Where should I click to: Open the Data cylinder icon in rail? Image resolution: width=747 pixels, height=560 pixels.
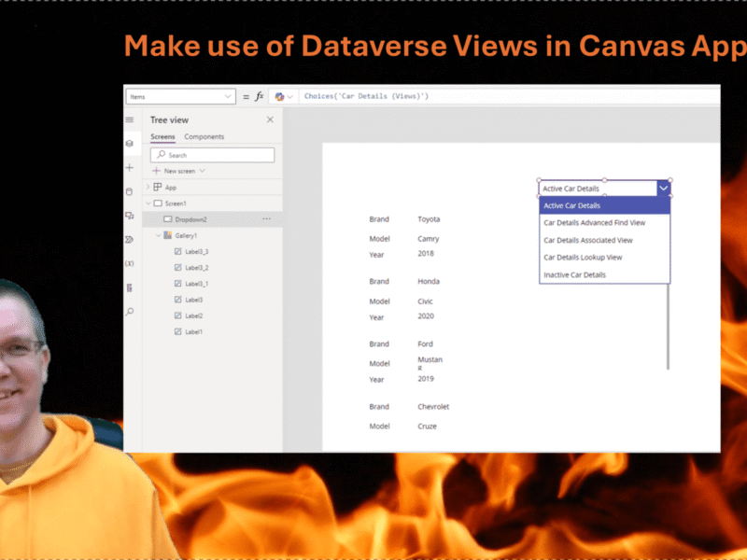130,191
